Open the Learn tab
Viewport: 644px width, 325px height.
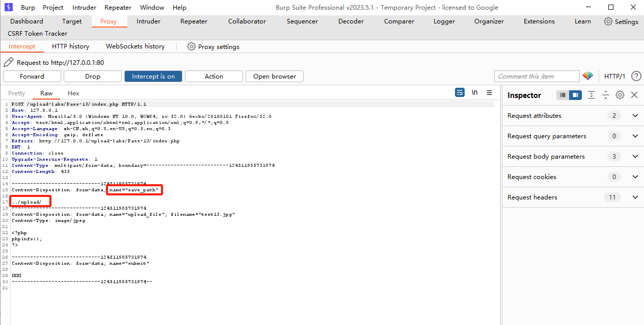coord(583,21)
